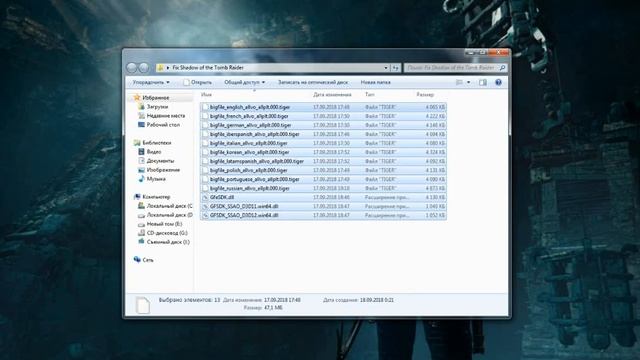Select file bigfile_french_allvo_allplt.000.tiger
Viewport: 640px width, 360px height.
click(323, 116)
